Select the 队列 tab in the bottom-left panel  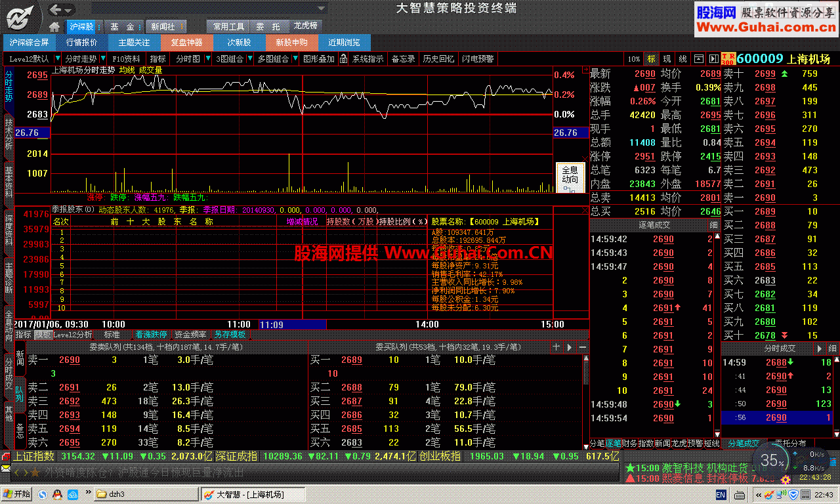pyautogui.click(x=19, y=394)
